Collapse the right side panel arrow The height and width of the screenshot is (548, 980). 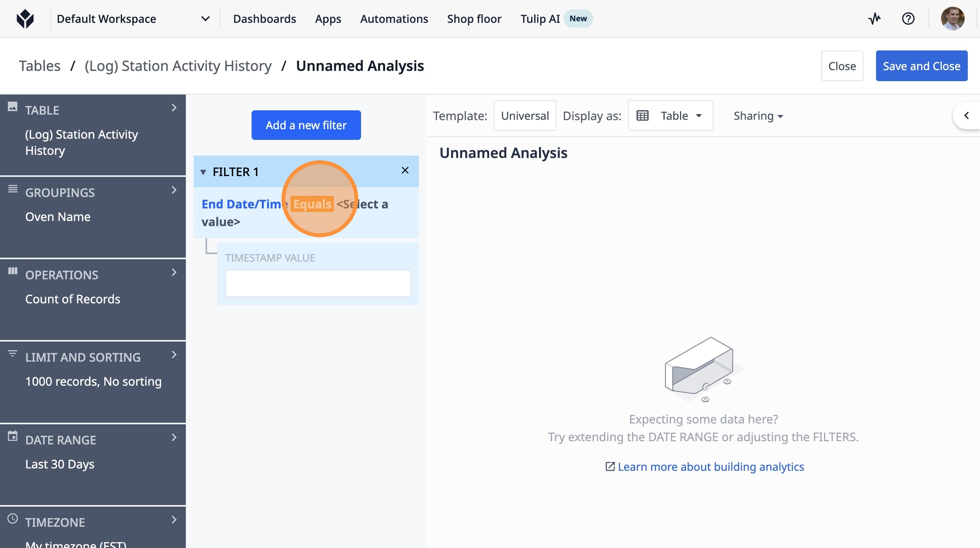tap(966, 115)
